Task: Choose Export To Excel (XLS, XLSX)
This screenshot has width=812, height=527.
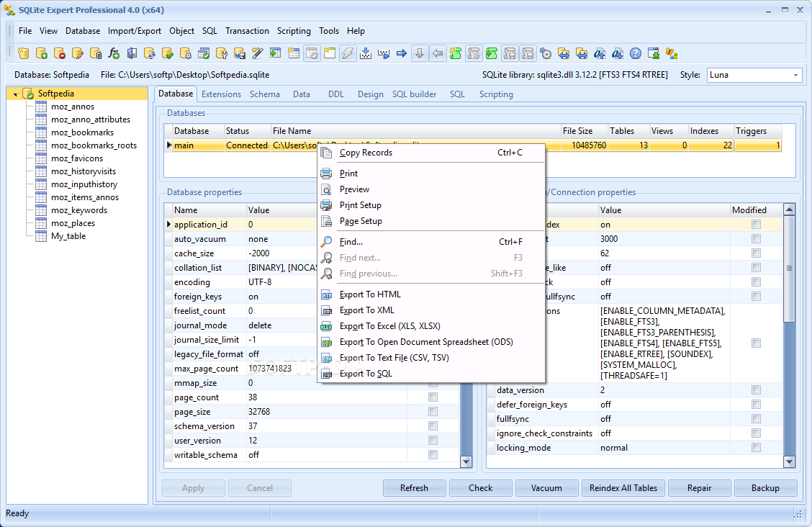Action: 431,326
